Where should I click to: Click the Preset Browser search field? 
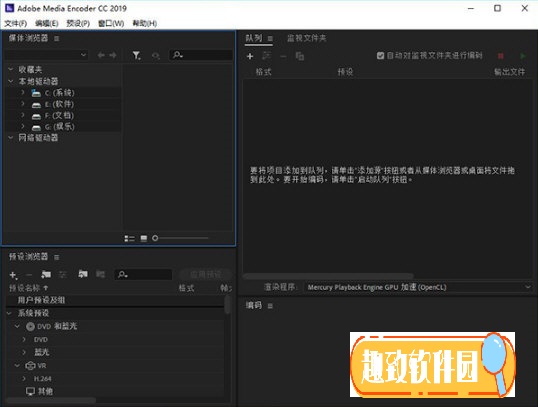tap(143, 275)
